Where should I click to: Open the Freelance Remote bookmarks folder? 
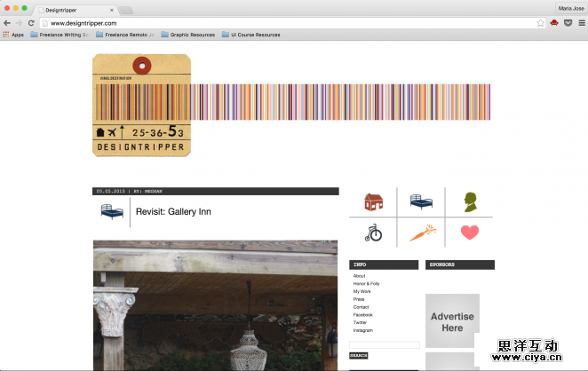pyautogui.click(x=125, y=35)
